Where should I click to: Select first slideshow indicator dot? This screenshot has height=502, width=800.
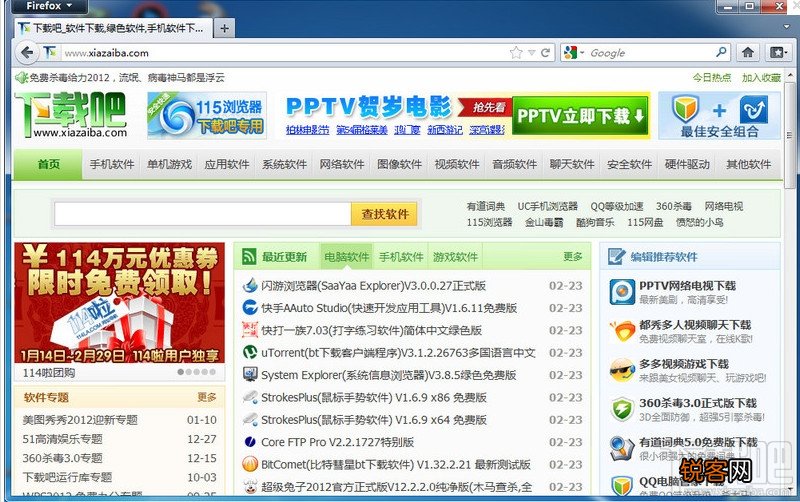click(181, 372)
